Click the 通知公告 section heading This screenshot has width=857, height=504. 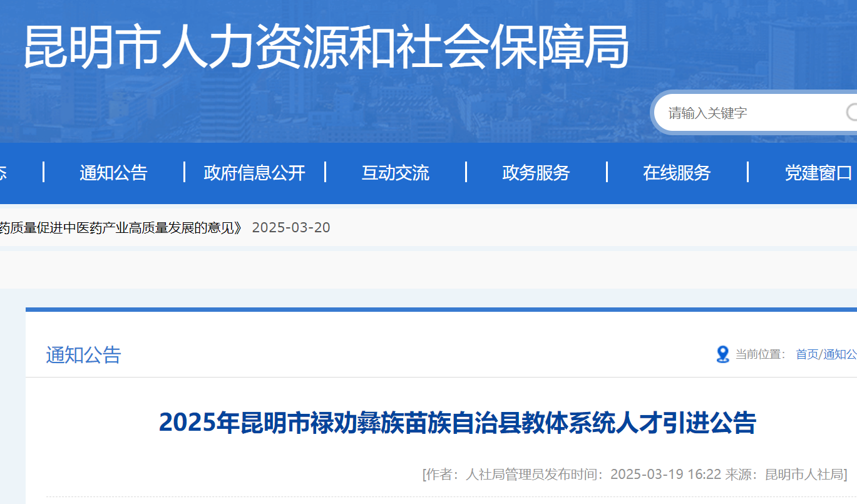point(83,355)
